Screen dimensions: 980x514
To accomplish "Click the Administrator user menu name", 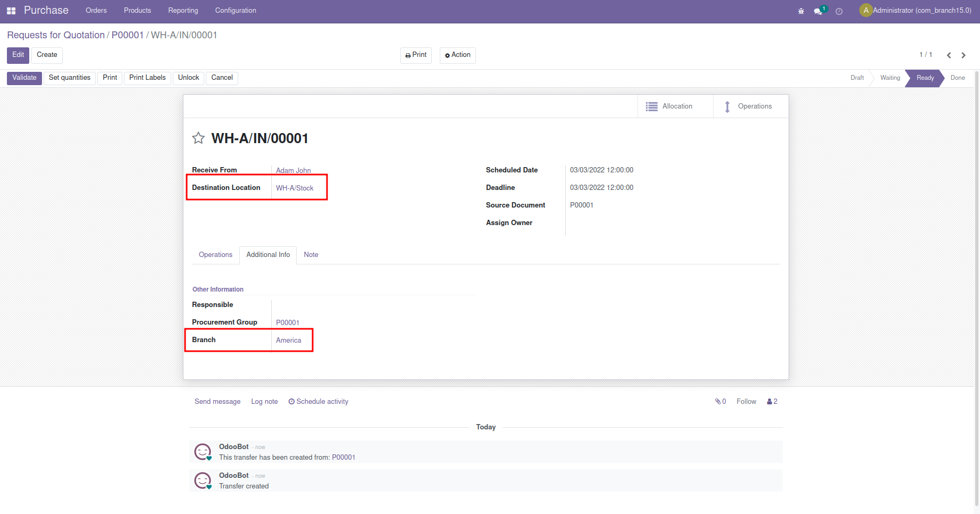I will [922, 11].
